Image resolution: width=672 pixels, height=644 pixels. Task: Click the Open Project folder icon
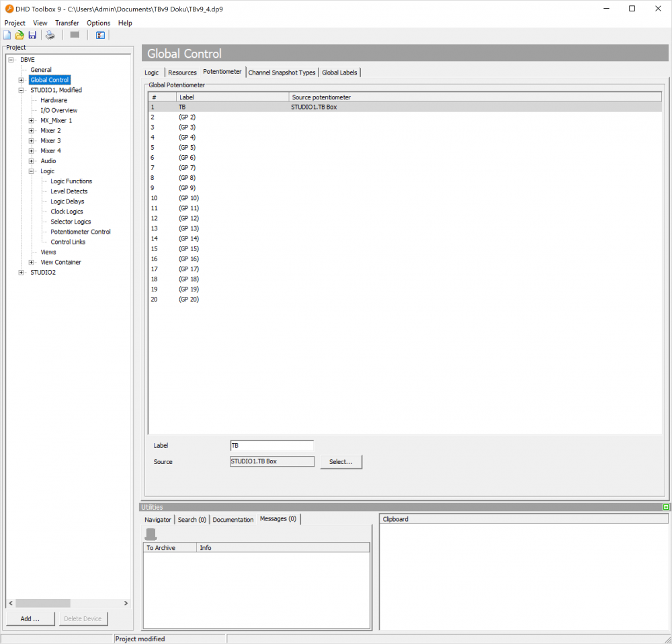point(19,35)
